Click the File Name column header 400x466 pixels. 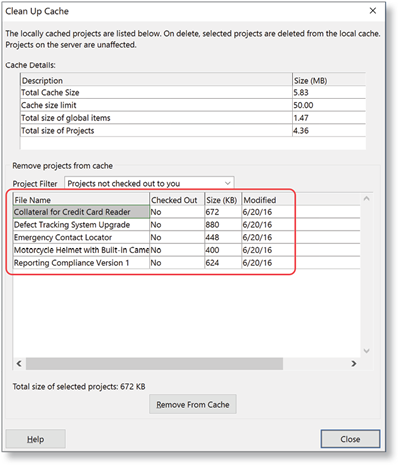click(x=81, y=200)
